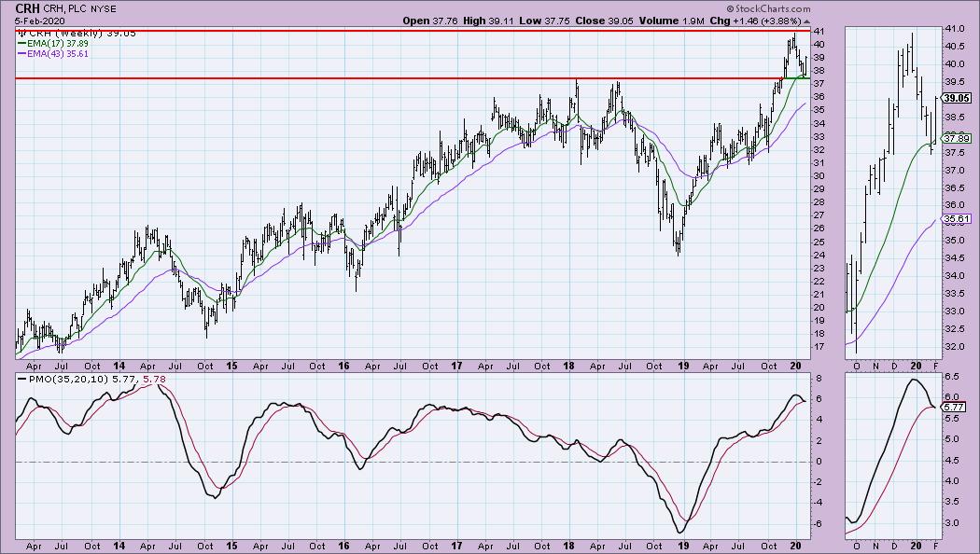Select the CRH (Weekly) legend entry
The height and width of the screenshot is (554, 980).
tap(81, 33)
